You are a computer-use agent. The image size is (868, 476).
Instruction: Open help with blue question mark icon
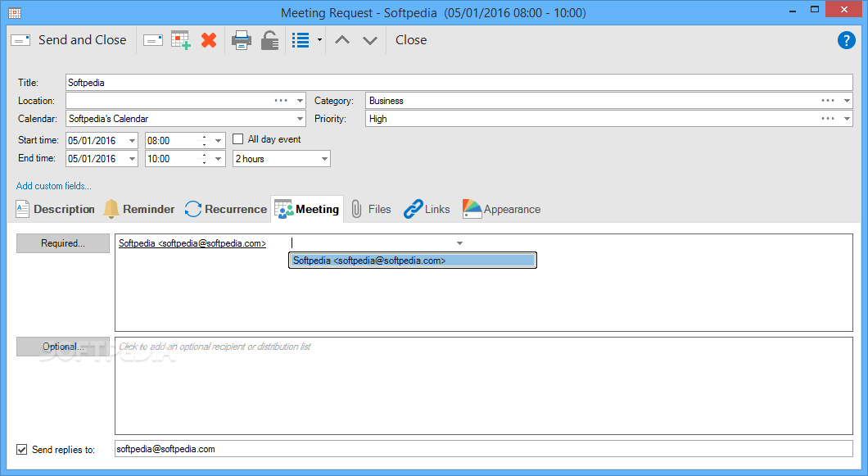click(847, 40)
